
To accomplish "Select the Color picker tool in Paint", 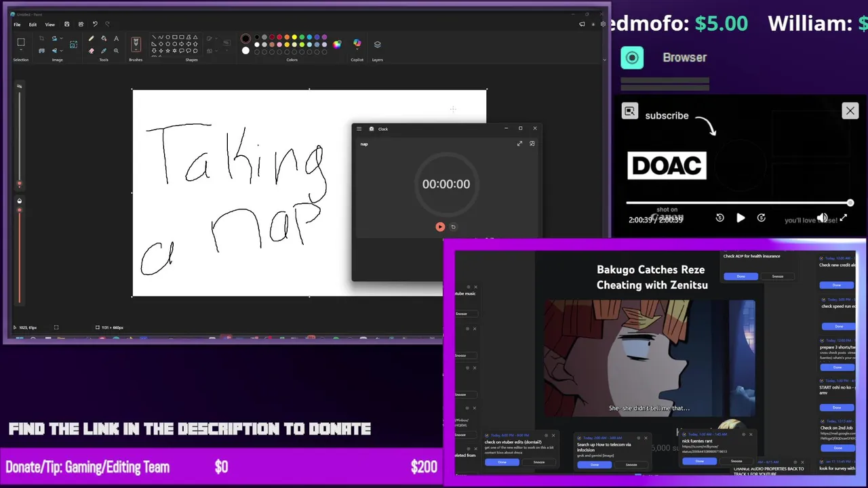I will pyautogui.click(x=104, y=51).
